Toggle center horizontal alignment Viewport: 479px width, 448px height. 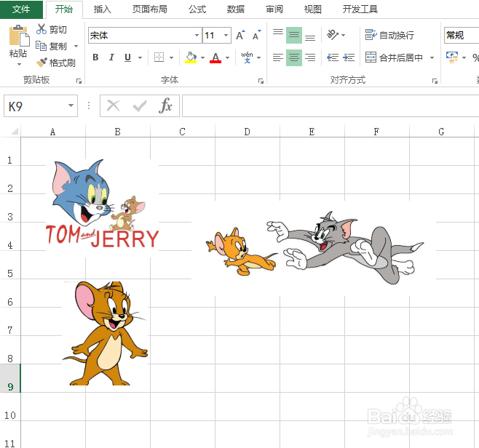pos(294,57)
